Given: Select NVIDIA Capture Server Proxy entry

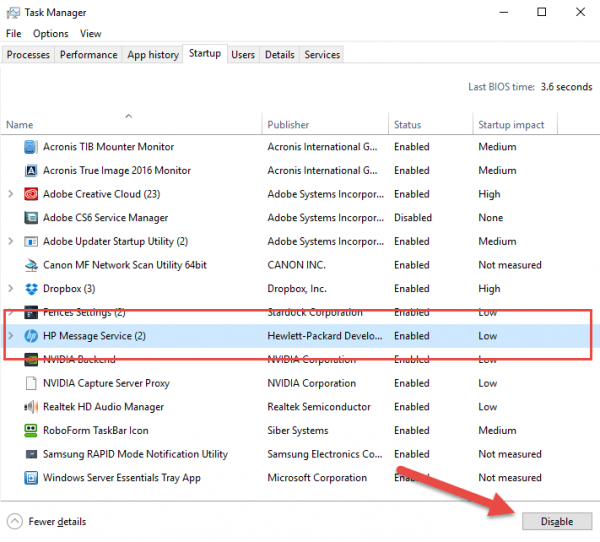Looking at the screenshot, I should point(106,383).
